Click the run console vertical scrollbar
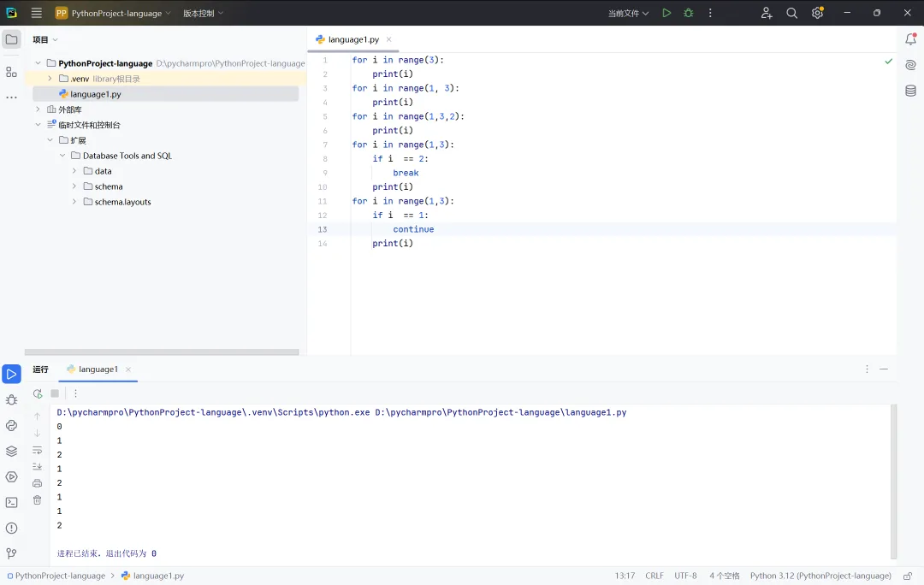 pyautogui.click(x=893, y=482)
